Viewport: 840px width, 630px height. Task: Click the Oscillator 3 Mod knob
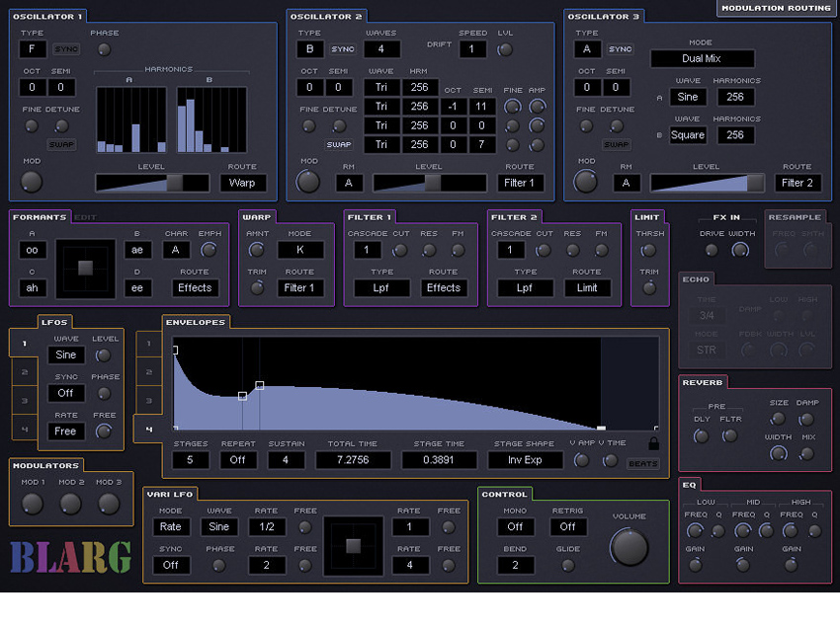(586, 182)
